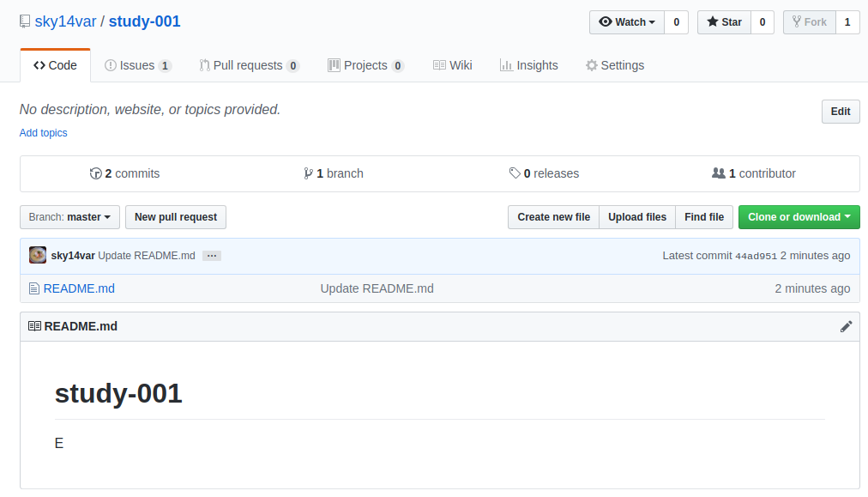Star the repository

[724, 22]
